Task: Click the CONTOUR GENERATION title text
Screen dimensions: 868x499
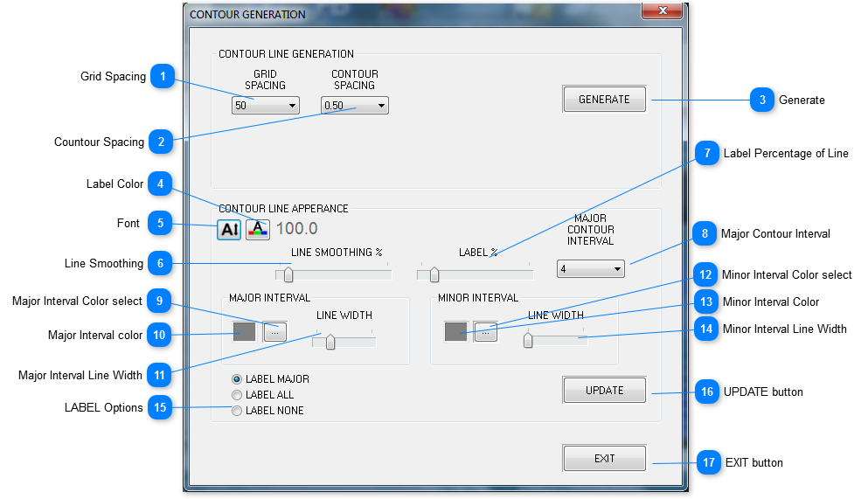Action: point(247,15)
